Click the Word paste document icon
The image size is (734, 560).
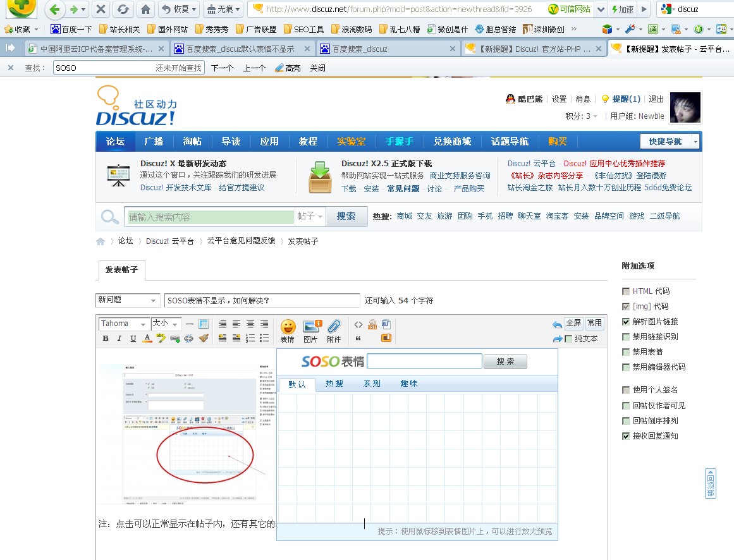click(386, 324)
